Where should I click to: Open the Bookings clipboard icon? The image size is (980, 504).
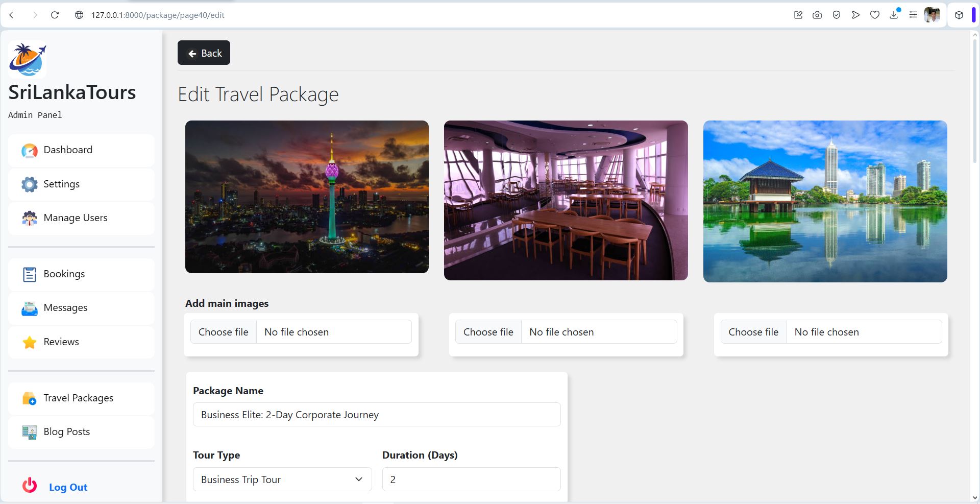pyautogui.click(x=30, y=275)
